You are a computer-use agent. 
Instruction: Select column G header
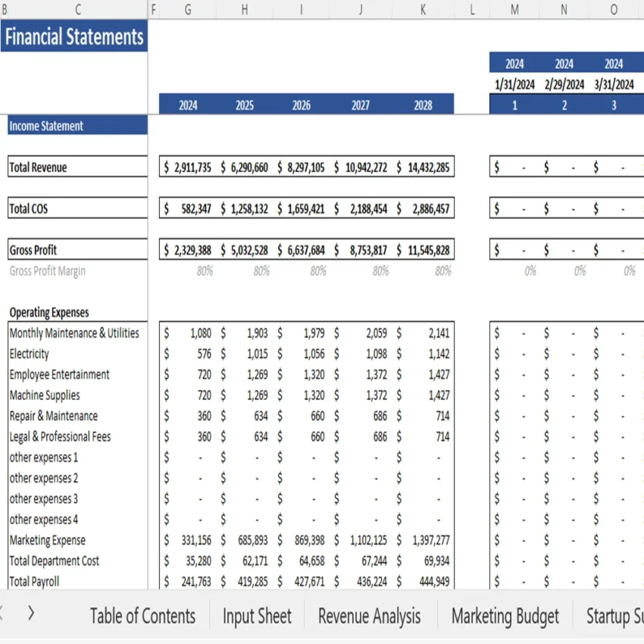tap(187, 10)
